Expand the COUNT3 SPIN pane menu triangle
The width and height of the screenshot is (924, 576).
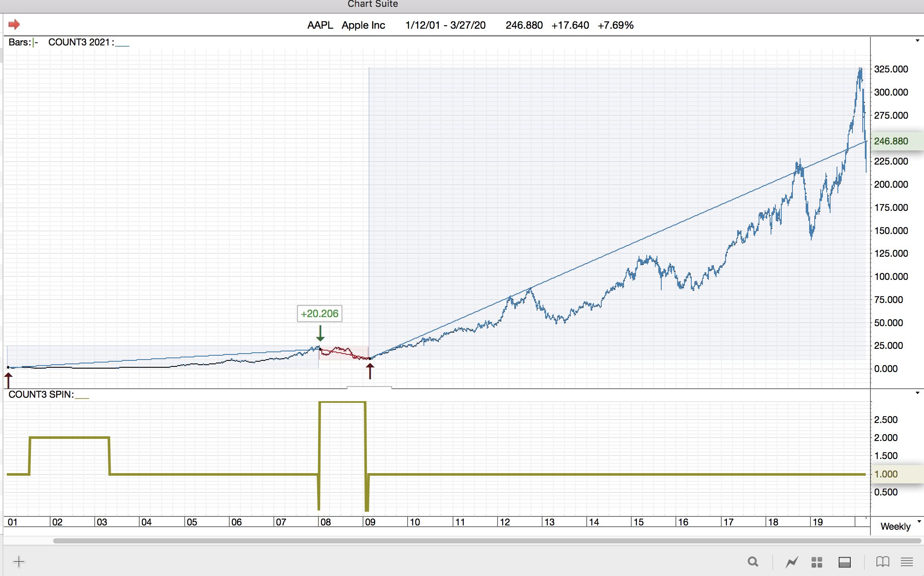(x=917, y=393)
